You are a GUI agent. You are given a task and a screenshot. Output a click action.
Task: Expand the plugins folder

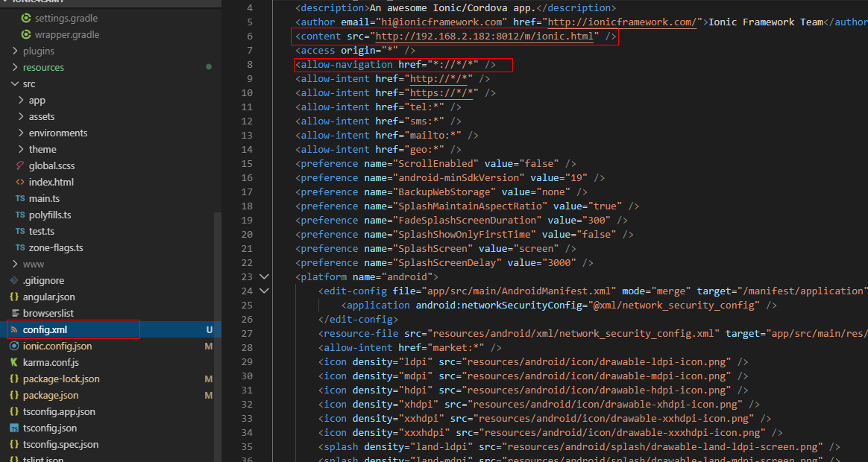[16, 51]
